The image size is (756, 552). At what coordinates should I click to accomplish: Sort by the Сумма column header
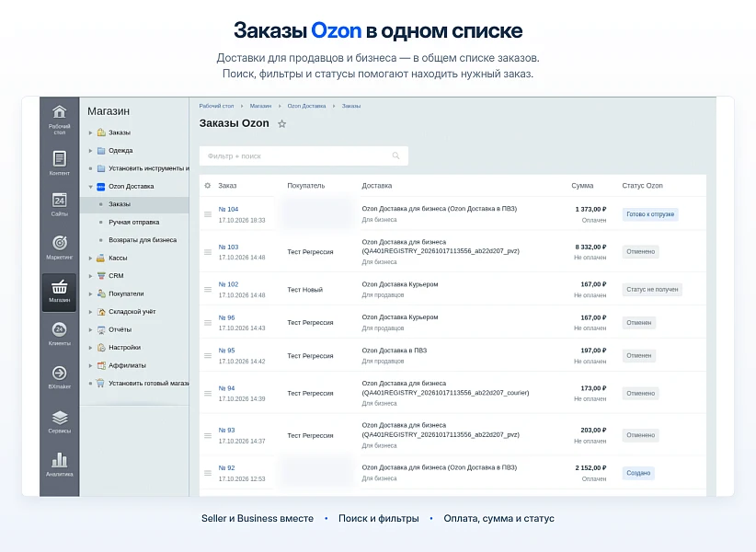582,186
